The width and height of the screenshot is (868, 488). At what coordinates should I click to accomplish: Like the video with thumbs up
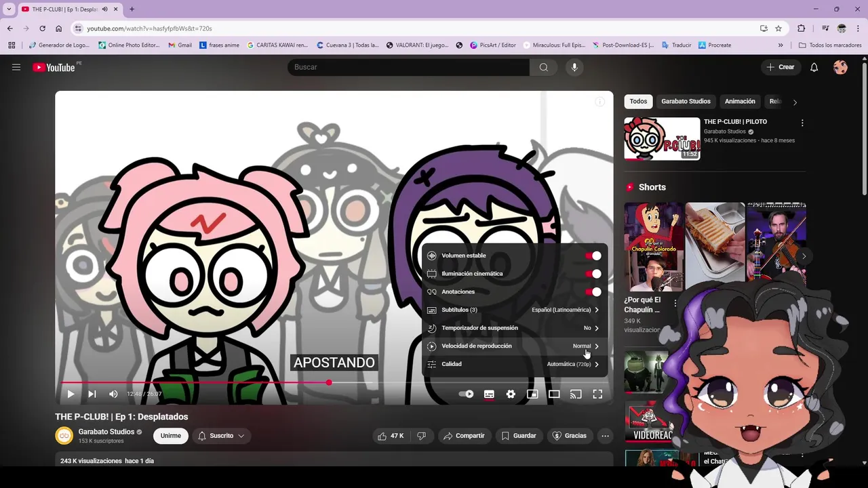click(x=390, y=436)
